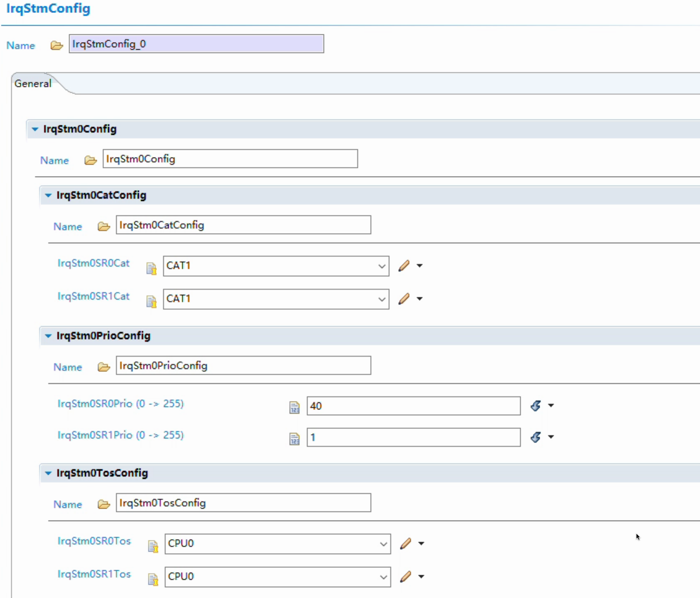Open the IrqStm0SR0Tos CPU0 combo box
The image size is (700, 598).
(x=278, y=543)
